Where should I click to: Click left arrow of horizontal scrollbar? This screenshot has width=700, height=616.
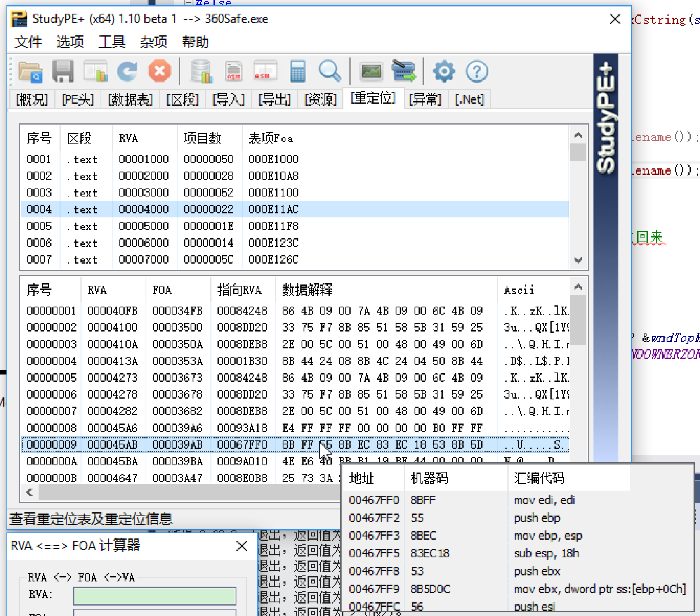[x=29, y=492]
